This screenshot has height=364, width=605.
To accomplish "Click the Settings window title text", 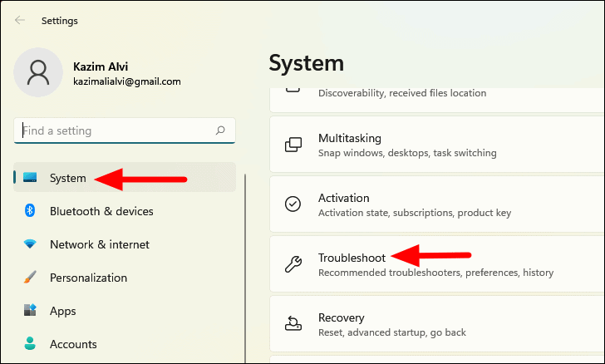I will (60, 21).
